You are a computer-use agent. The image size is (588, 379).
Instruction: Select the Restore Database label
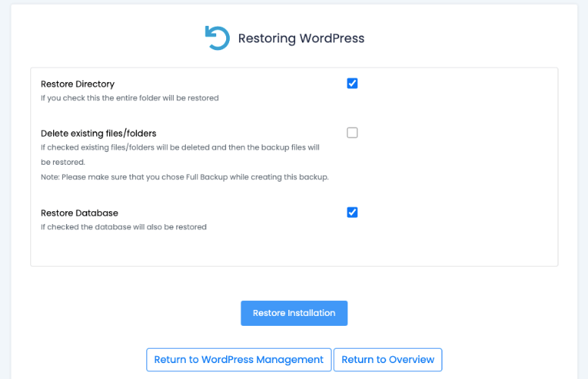(x=80, y=213)
